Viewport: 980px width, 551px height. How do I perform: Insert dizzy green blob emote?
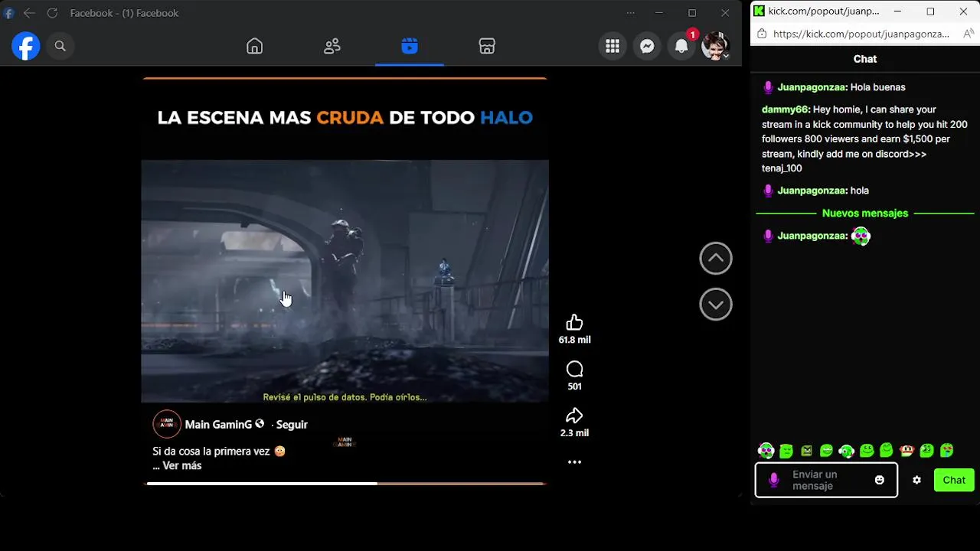(x=926, y=451)
